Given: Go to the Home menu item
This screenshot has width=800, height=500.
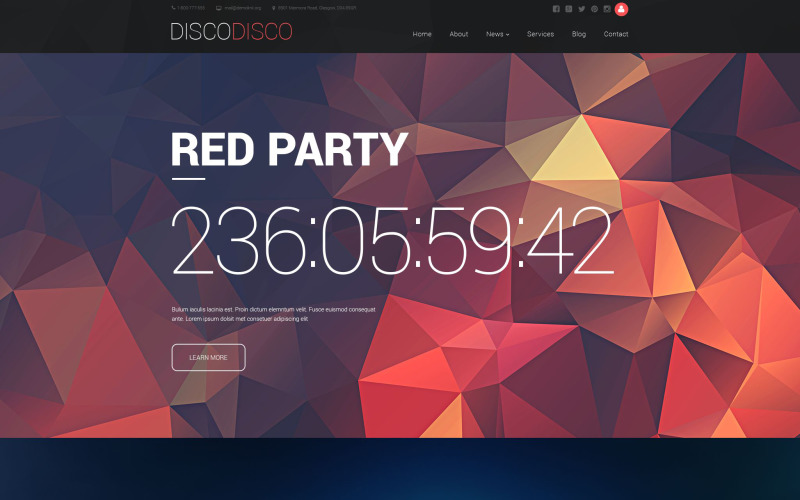Looking at the screenshot, I should 422,34.
